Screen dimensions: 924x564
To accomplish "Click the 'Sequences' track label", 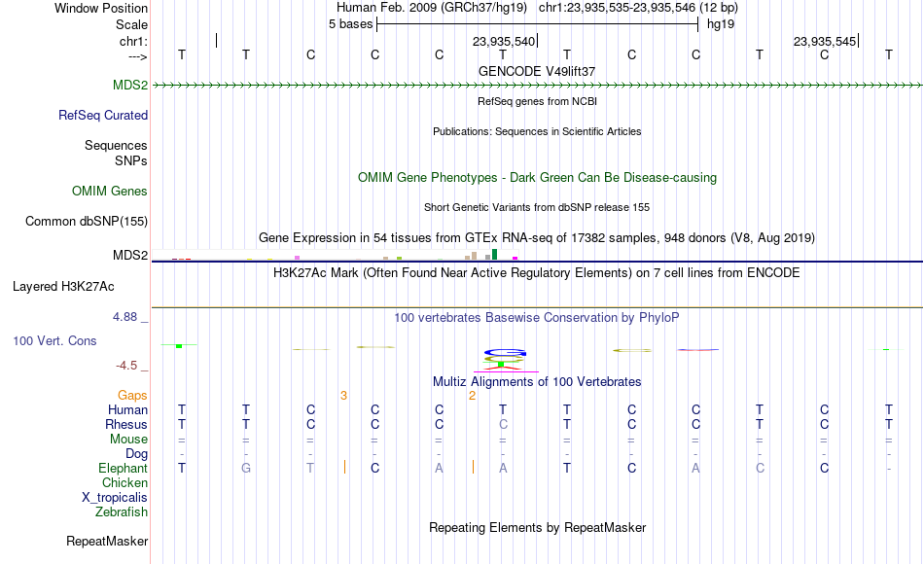I will point(116,145).
